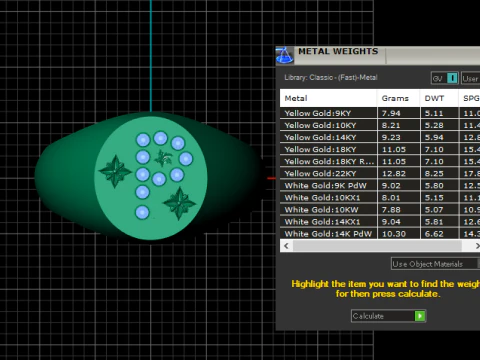Select the White Gold:9K PdW row
Viewport: 480px width, 360px height.
point(380,185)
